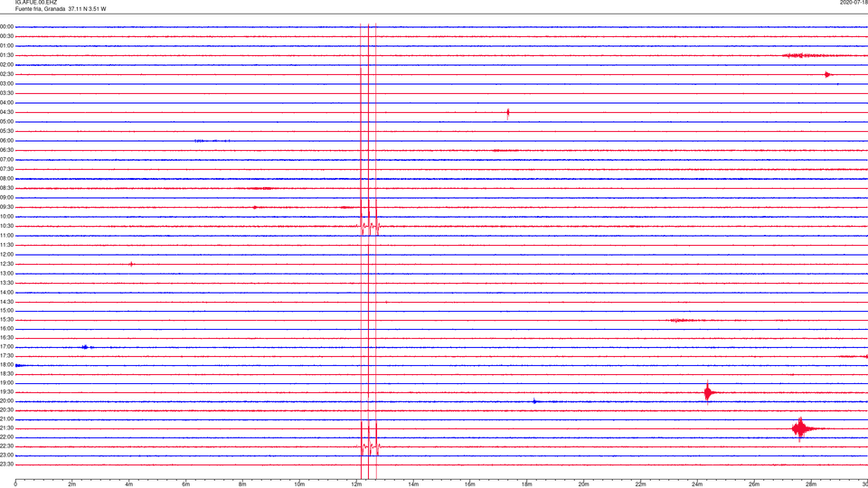
Task: Select the 14:30 trace time label
Action: tap(7, 302)
